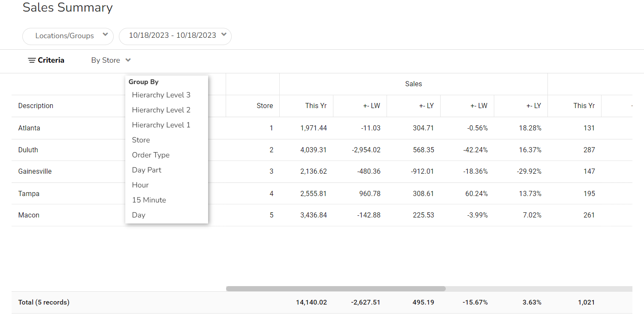Screen dimensions: 644x320
Task: Group the report by Order Type
Action: pyautogui.click(x=151, y=155)
